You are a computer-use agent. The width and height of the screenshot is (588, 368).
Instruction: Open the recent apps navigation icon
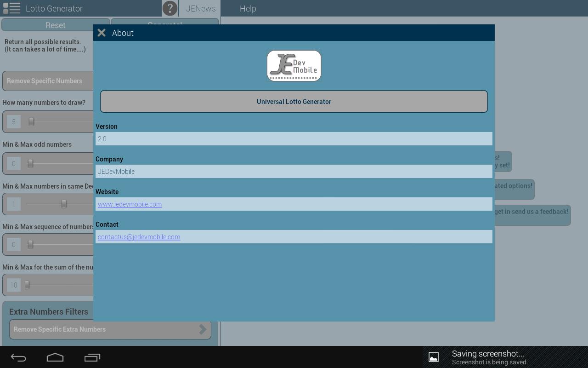point(92,357)
